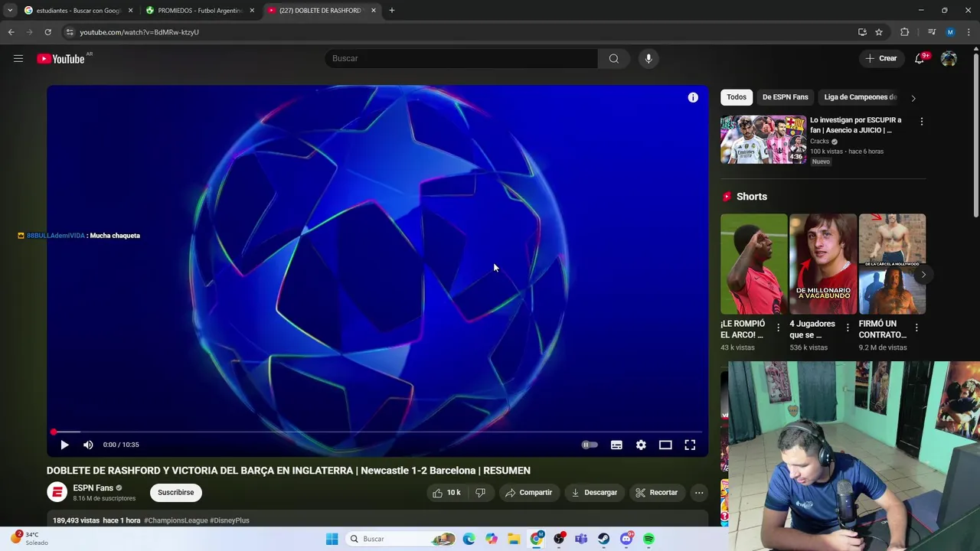The image size is (980, 551).
Task: Open Steam from the taskbar
Action: [x=604, y=539]
